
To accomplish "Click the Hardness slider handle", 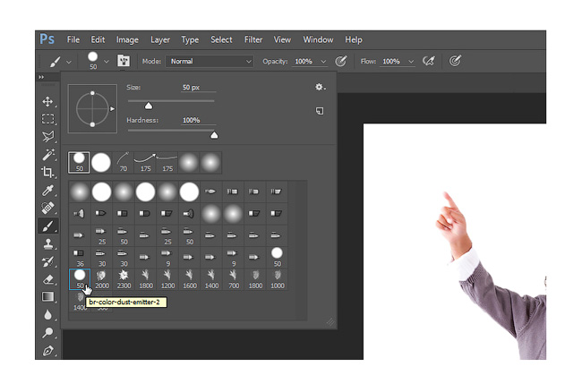I will coord(214,135).
